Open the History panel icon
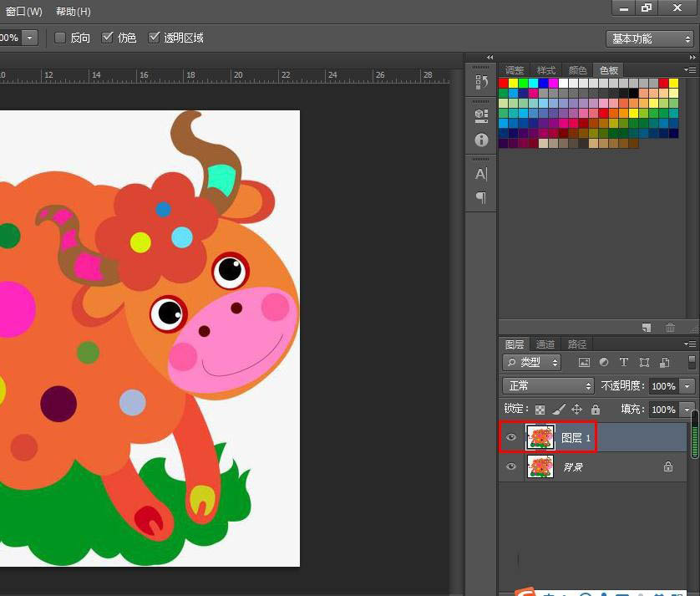 [481, 82]
